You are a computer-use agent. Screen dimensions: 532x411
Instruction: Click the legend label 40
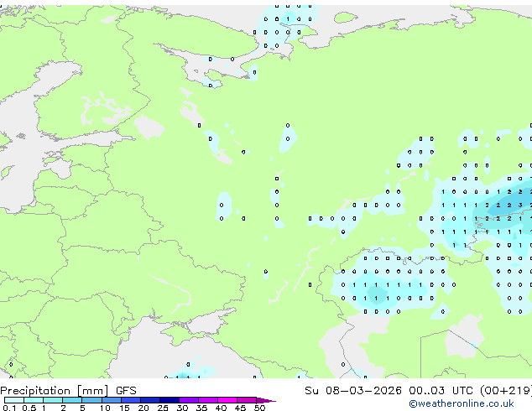click(x=221, y=408)
